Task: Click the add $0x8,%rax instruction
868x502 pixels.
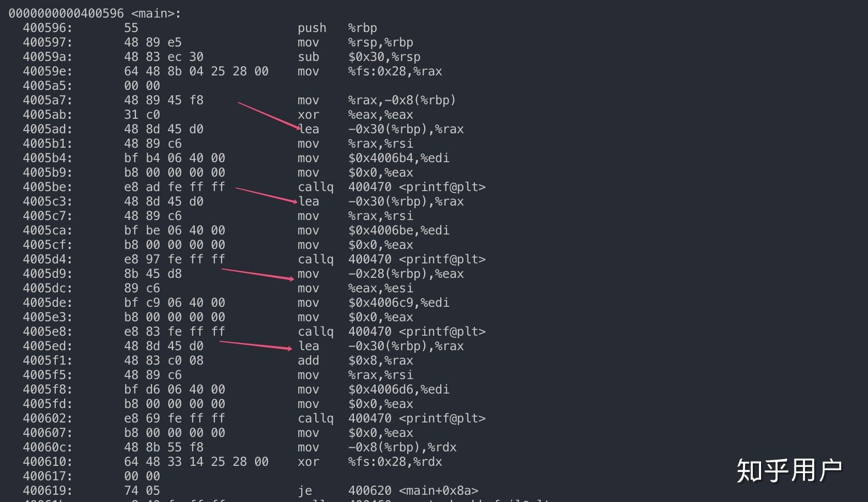Action: click(x=355, y=360)
